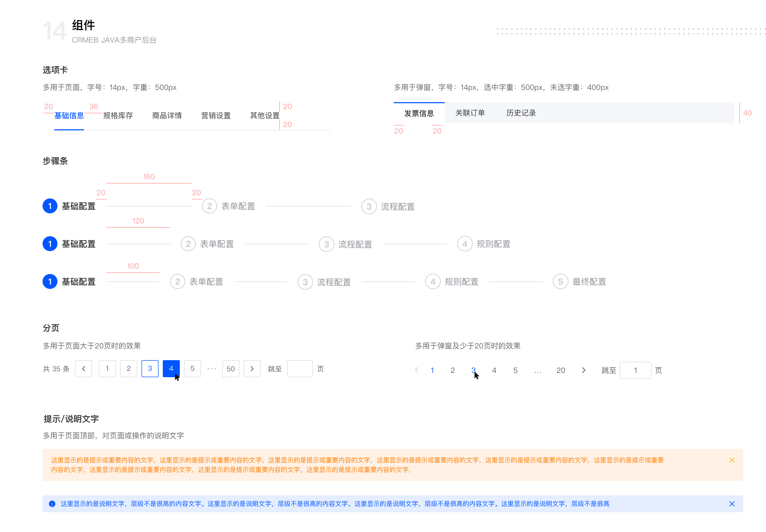Dismiss the orange warning alert
The height and width of the screenshot is (532, 766).
pos(732,460)
